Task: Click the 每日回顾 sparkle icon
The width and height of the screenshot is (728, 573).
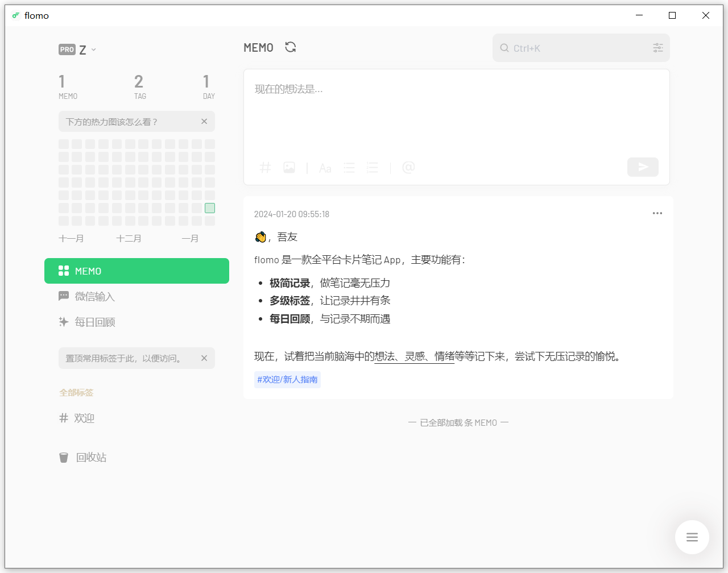Action: point(64,322)
